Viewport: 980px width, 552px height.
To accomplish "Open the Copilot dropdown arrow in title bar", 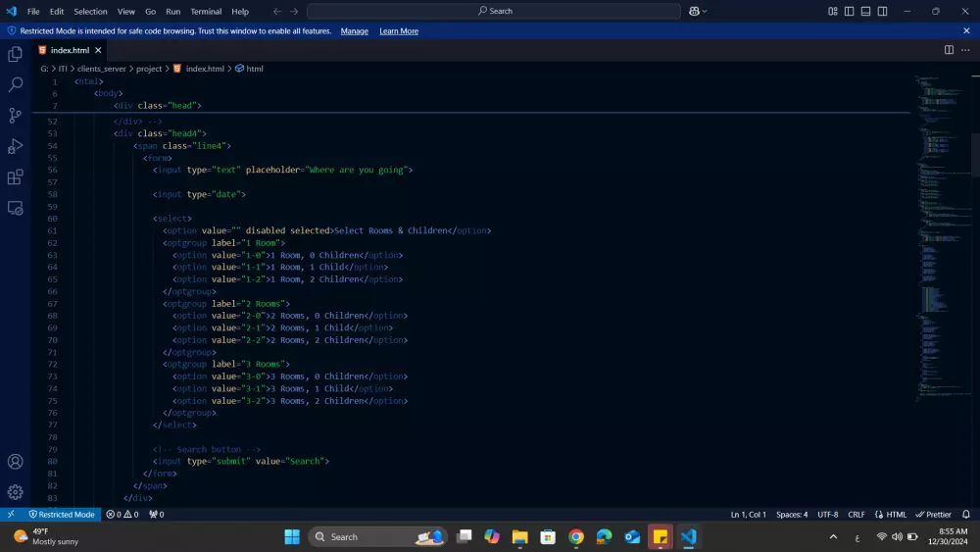I will click(706, 12).
